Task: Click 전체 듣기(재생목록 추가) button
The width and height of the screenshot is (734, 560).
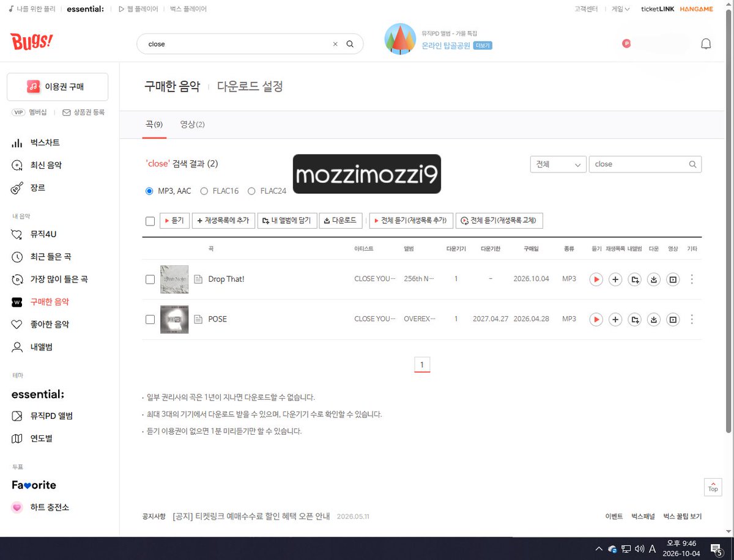Action: 411,221
